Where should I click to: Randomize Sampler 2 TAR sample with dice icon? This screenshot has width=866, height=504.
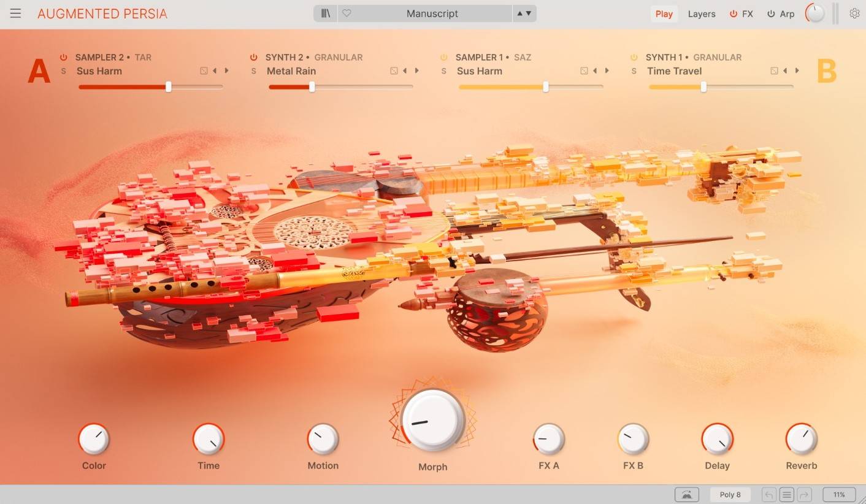[x=204, y=71]
